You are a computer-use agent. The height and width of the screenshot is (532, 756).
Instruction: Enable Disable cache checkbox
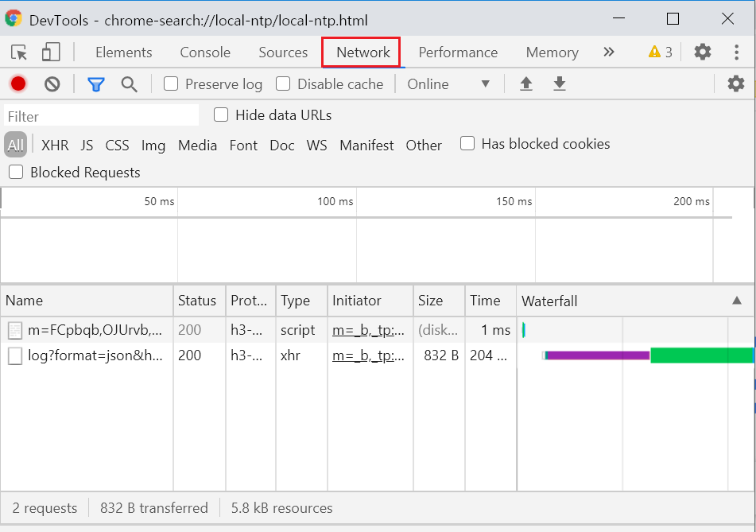click(283, 84)
